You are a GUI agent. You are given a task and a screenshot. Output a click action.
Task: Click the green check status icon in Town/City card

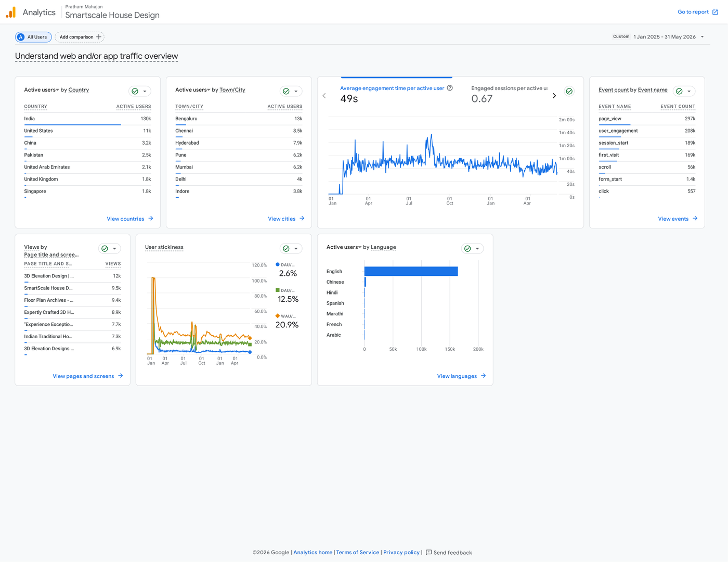click(x=286, y=91)
